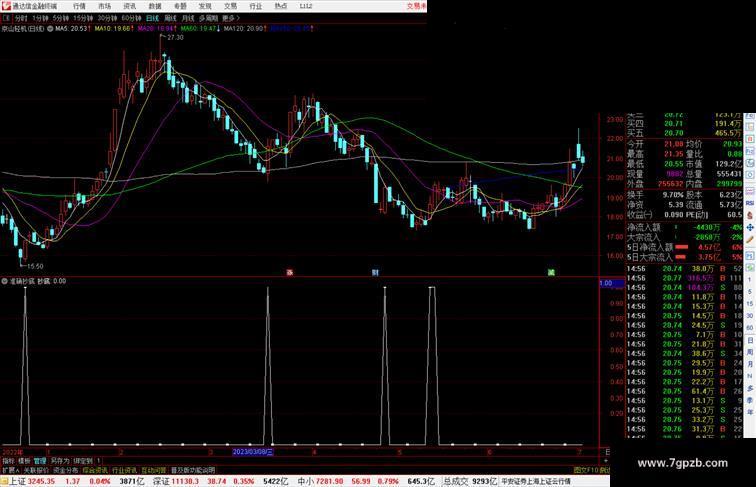Image resolution: width=756 pixels, height=487 pixels.
Task: Select the 年 period shortcut in right sidebar
Action: pyautogui.click(x=750, y=412)
